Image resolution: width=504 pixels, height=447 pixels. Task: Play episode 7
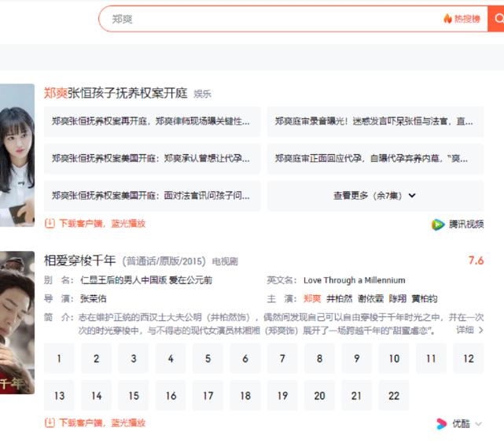tap(282, 359)
